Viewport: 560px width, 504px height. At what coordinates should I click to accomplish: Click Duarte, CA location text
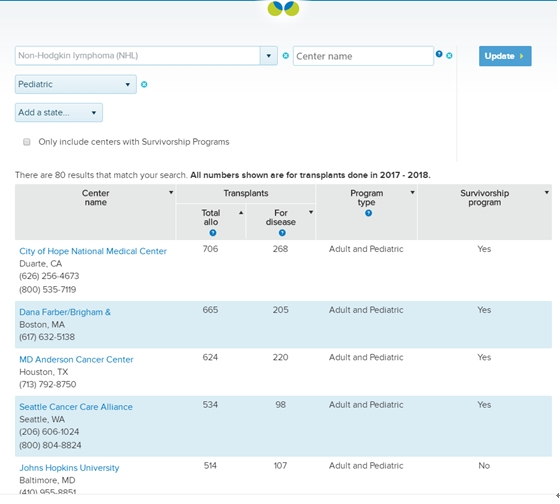coord(41,264)
